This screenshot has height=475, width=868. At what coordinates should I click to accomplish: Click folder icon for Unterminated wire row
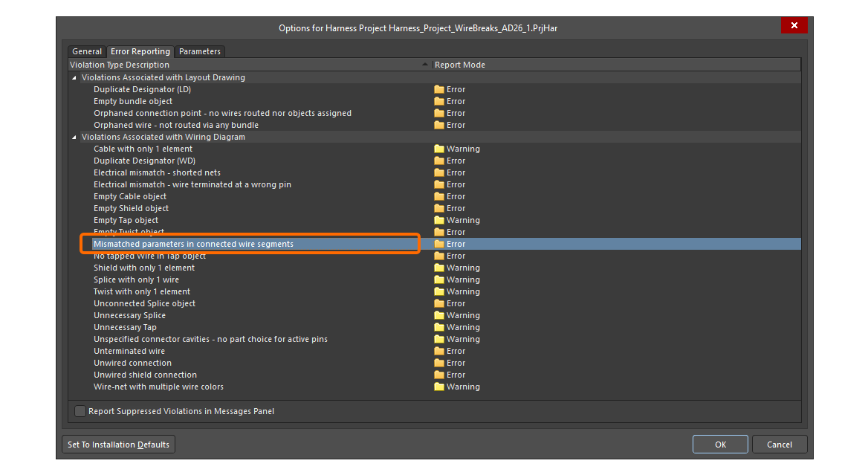[439, 351]
